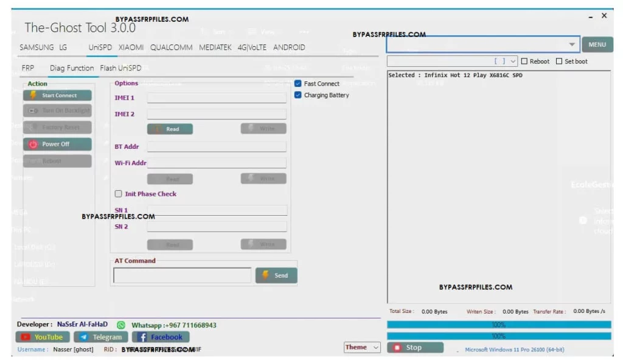Select the Diag Function sub-tab
This screenshot has width=623, height=364.
point(72,68)
